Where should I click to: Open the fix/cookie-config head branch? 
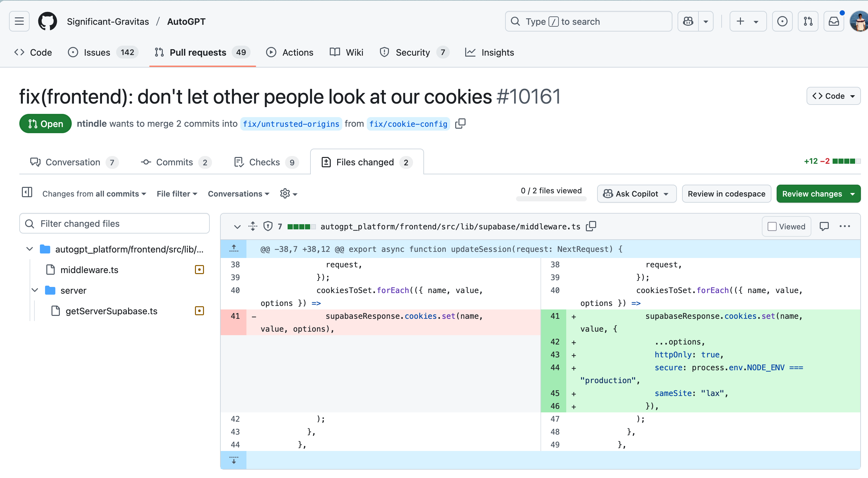coord(408,124)
